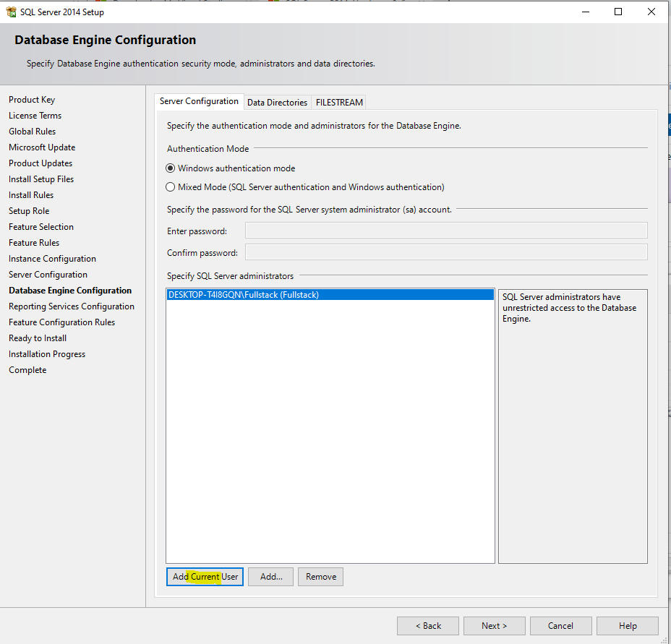The height and width of the screenshot is (644, 671).
Task: Click the Confirm password field
Action: click(446, 252)
